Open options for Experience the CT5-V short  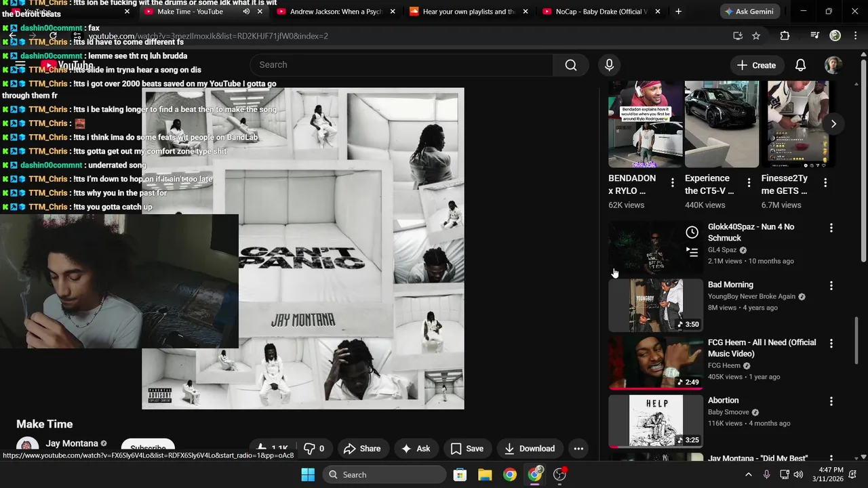coord(749,183)
